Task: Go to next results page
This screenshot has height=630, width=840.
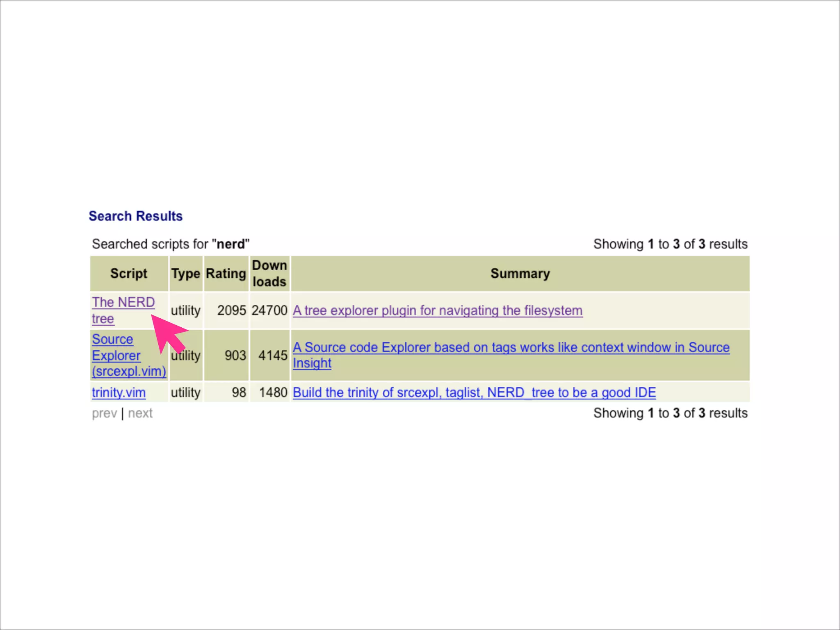Action: (x=140, y=413)
